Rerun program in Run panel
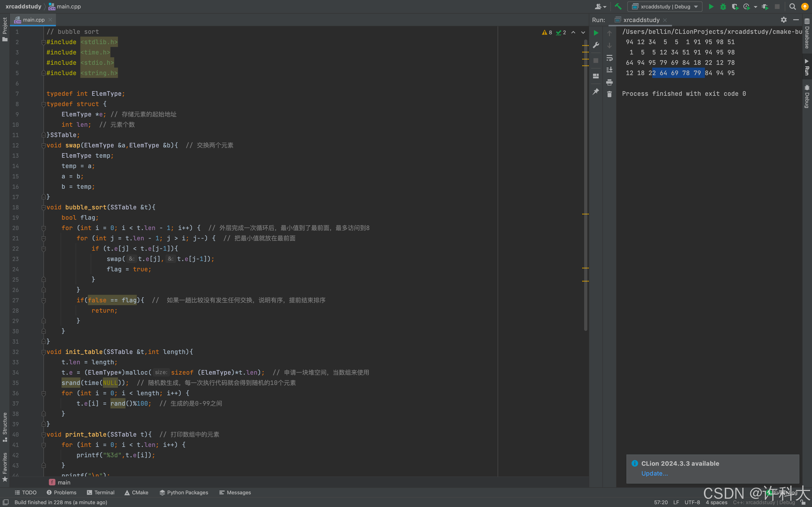Screen dimensions: 812x507 tap(596, 33)
